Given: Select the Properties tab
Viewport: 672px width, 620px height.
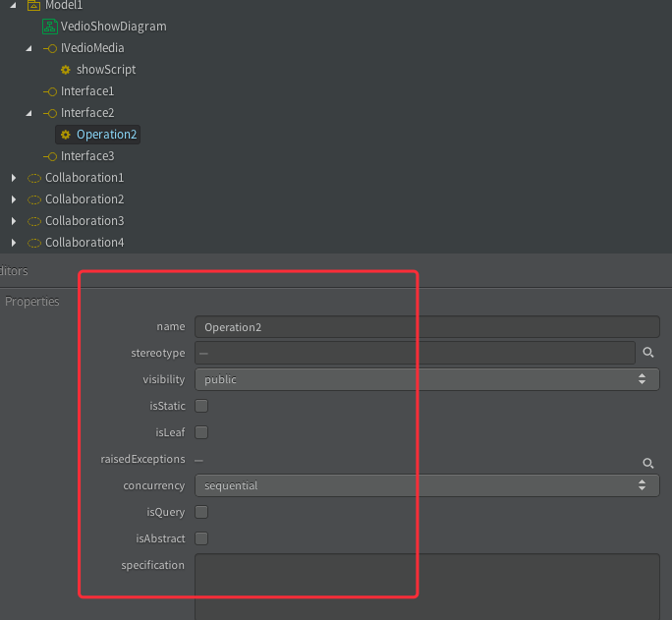Looking at the screenshot, I should 32,302.
